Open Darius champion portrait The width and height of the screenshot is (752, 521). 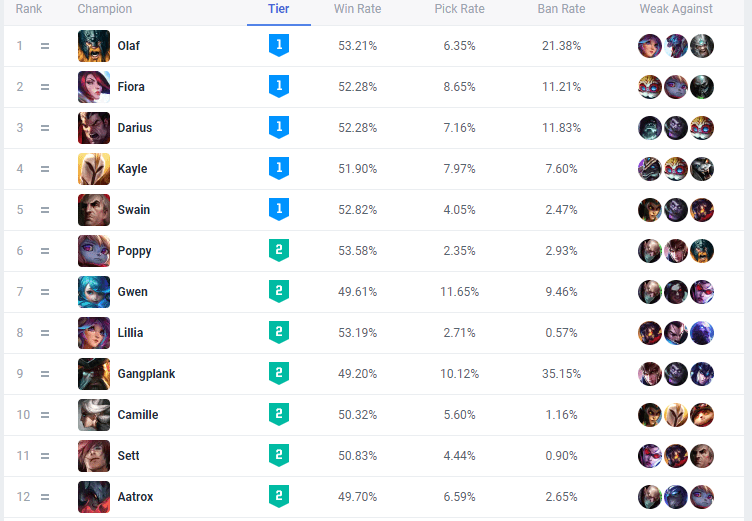[x=94, y=128]
